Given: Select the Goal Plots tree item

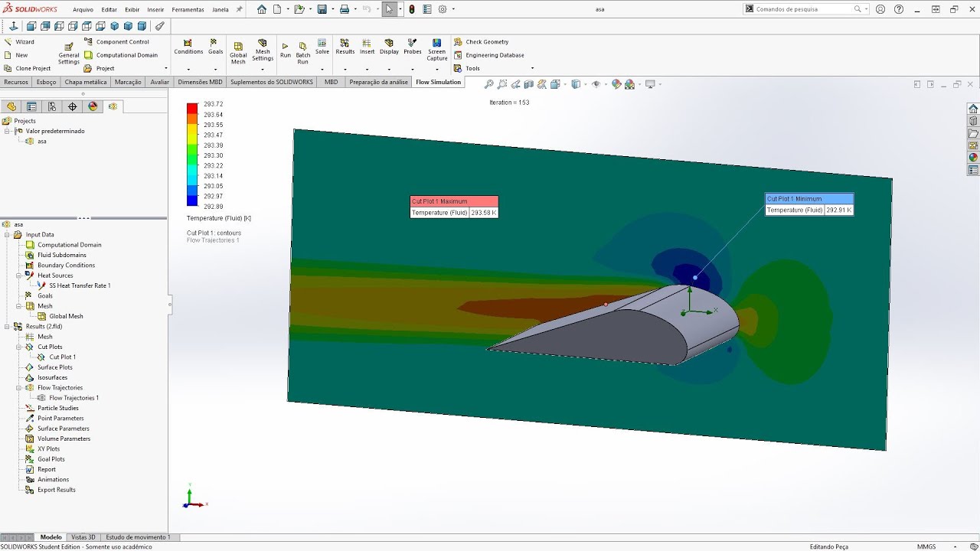Looking at the screenshot, I should coord(51,459).
